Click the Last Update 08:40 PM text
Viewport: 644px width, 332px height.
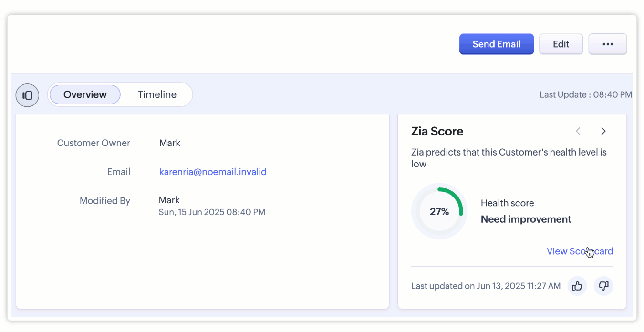(x=585, y=95)
